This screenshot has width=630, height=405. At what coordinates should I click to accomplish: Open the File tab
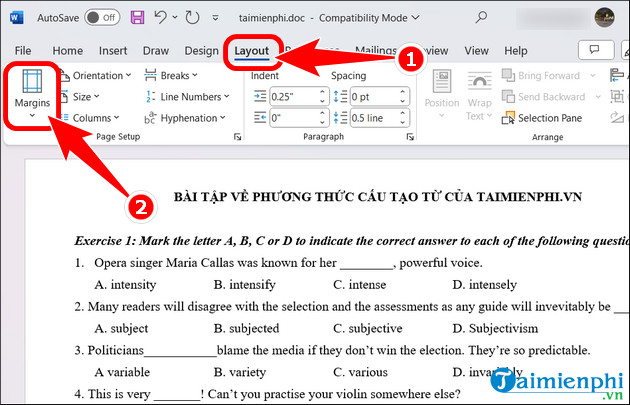tap(23, 51)
